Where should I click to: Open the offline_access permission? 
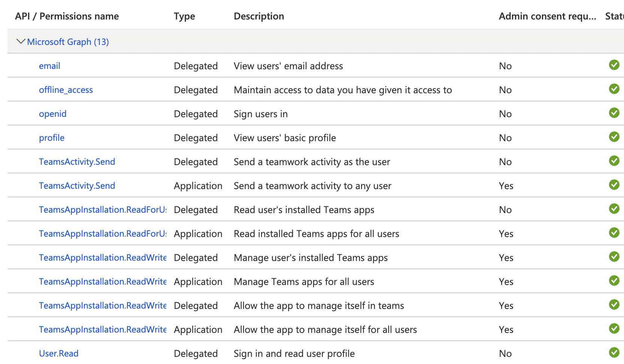(x=66, y=90)
